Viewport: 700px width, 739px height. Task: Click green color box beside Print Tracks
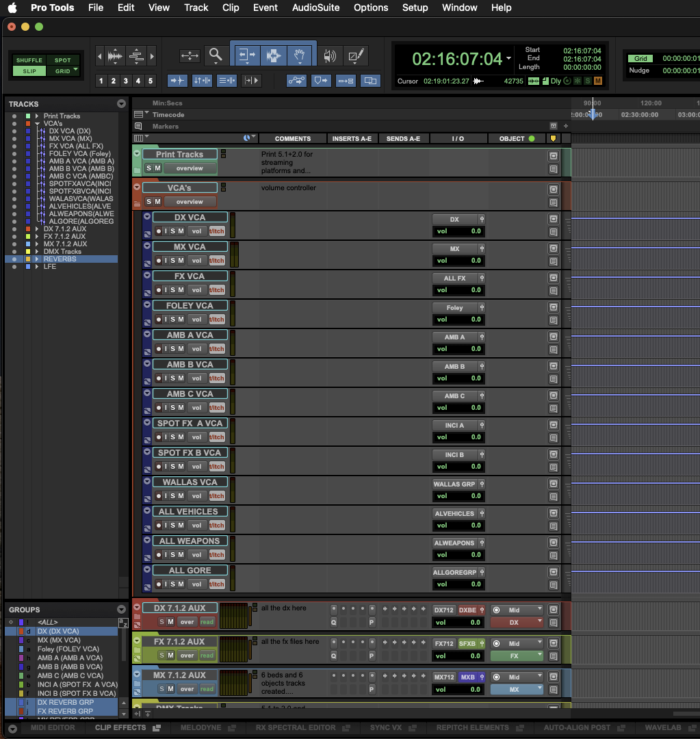(x=28, y=116)
